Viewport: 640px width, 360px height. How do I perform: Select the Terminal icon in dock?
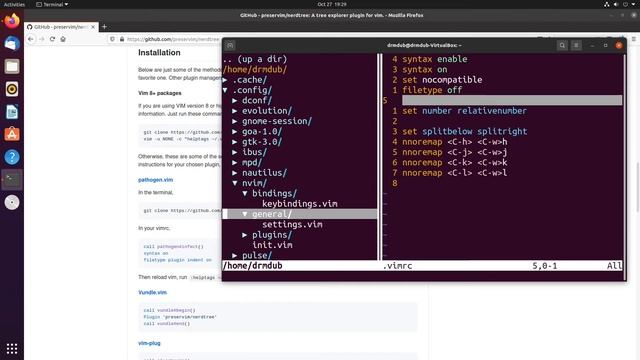pos(12,180)
